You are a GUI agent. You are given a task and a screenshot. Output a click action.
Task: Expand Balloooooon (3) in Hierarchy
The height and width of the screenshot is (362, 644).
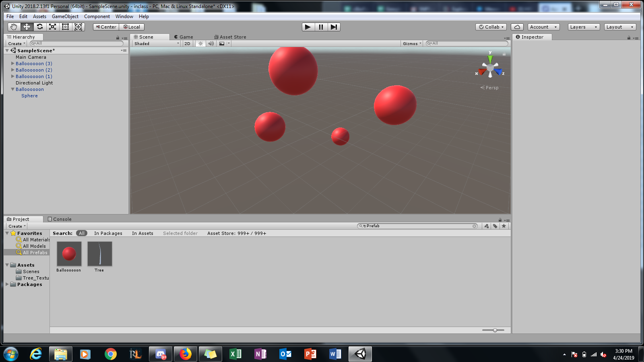click(x=13, y=64)
